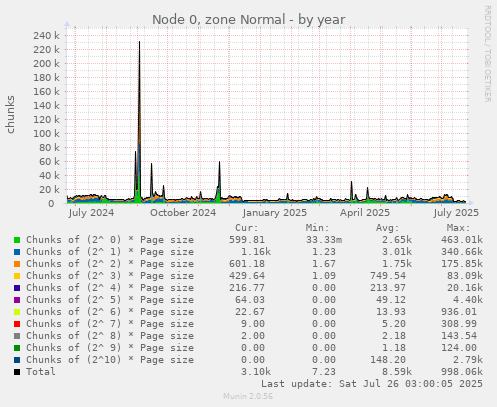Click the 'Cur:' column header
Image resolution: width=497 pixels, height=407 pixels.
click(x=247, y=228)
